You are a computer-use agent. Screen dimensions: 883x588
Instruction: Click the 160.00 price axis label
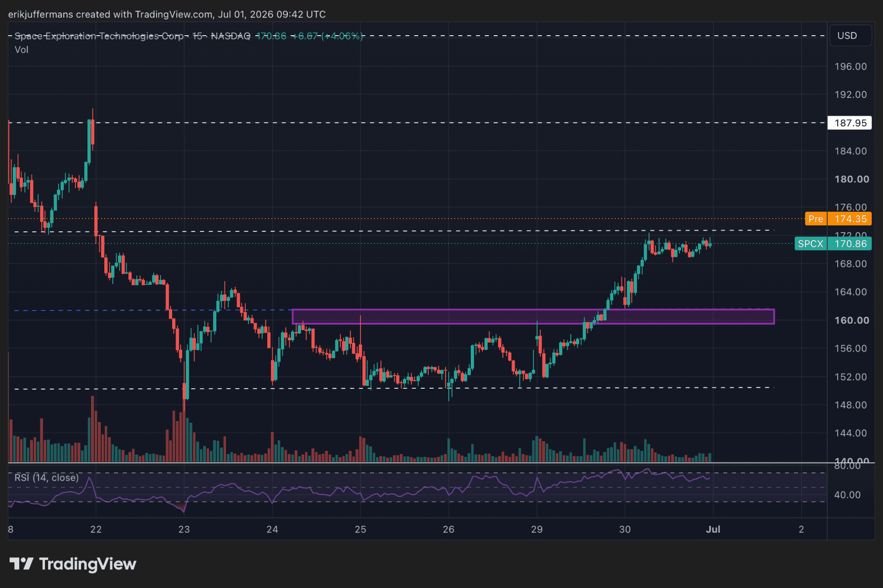click(851, 320)
